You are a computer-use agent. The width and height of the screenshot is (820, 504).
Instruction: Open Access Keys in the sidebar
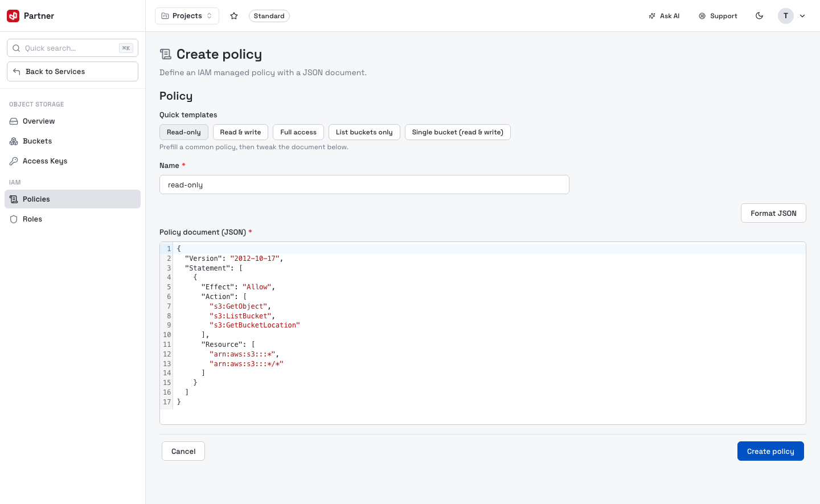click(72, 161)
